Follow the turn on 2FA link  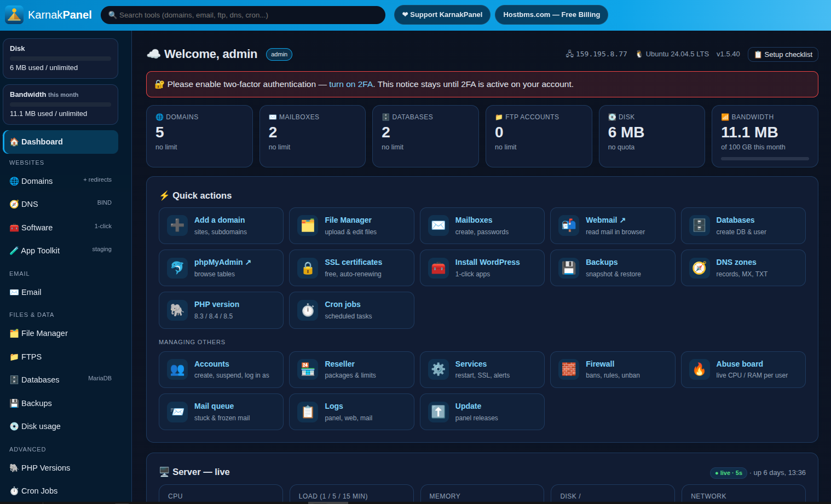(x=351, y=84)
